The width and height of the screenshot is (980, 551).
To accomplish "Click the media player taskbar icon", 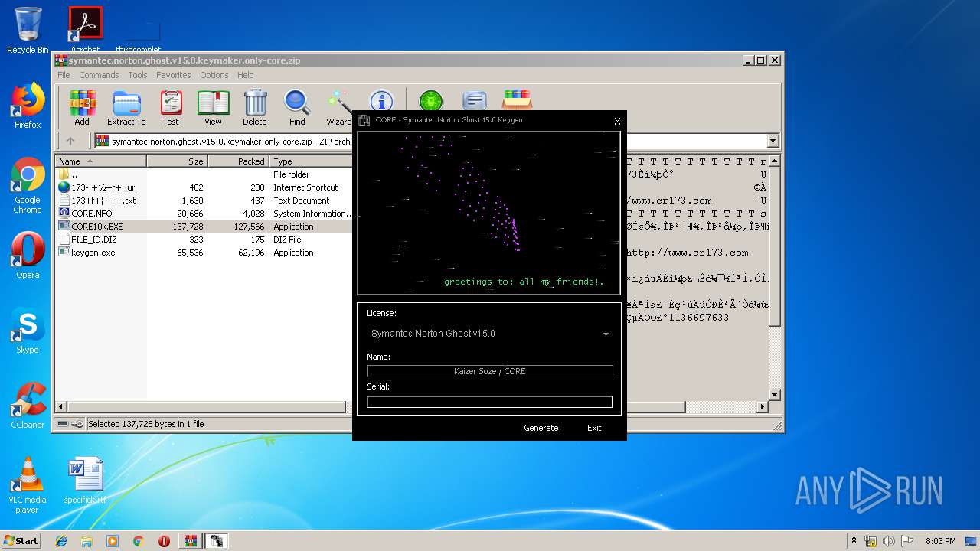I will pyautogui.click(x=113, y=541).
